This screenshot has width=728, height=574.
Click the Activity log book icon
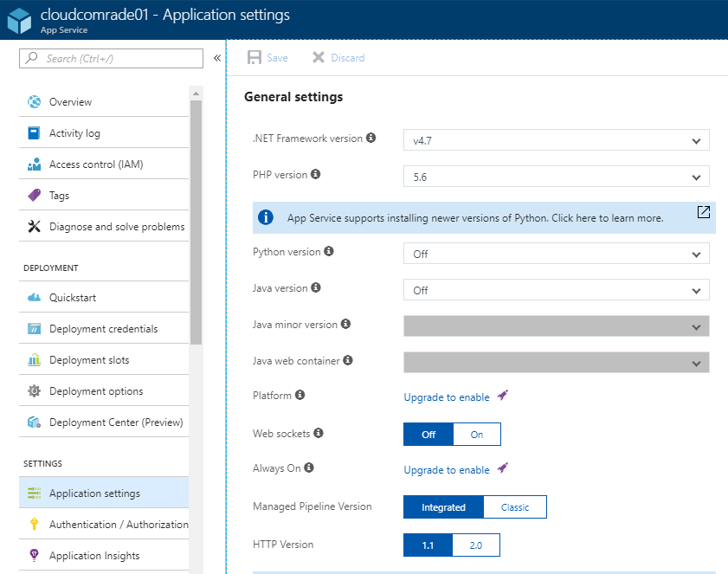point(34,133)
